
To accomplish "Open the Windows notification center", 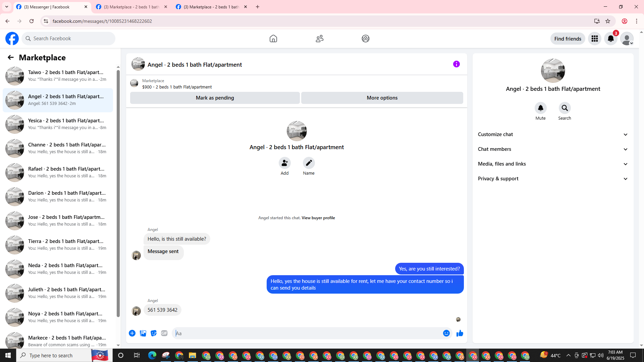I will pyautogui.click(x=633, y=355).
